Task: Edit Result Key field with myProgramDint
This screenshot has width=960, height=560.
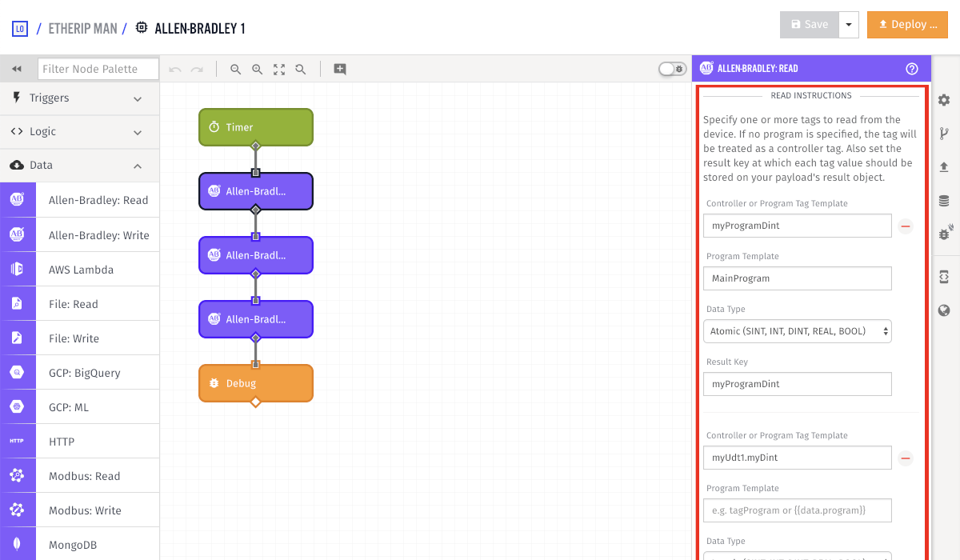Action: point(798,384)
